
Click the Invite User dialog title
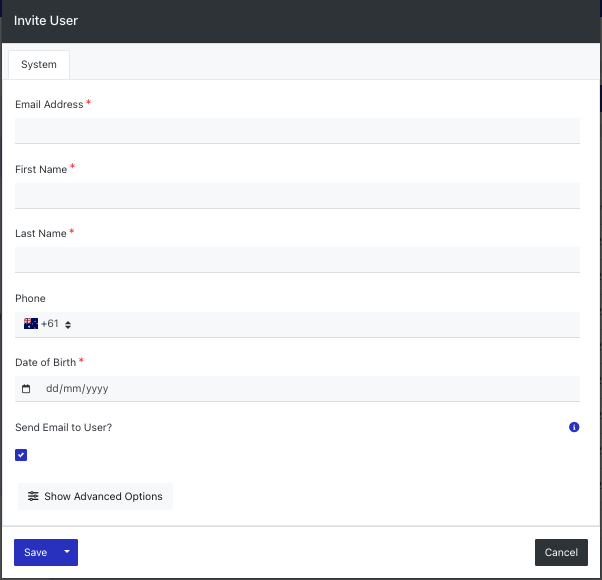pyautogui.click(x=46, y=20)
